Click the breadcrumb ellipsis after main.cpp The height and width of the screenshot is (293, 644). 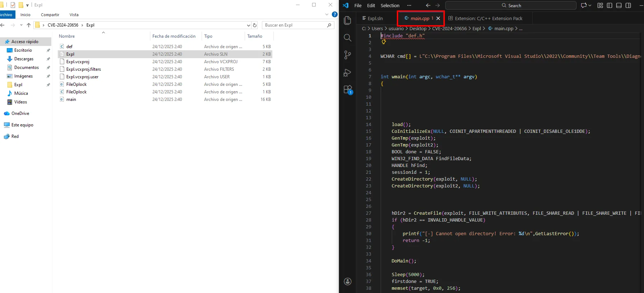tap(521, 28)
